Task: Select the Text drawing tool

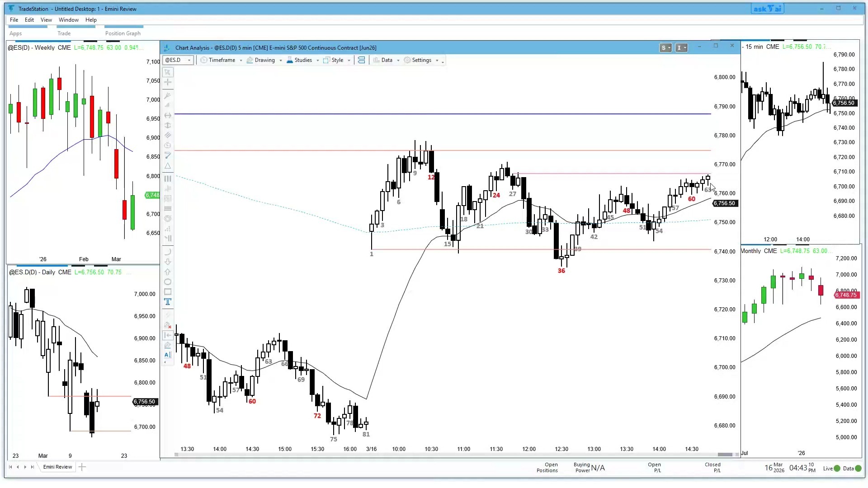Action: (168, 302)
